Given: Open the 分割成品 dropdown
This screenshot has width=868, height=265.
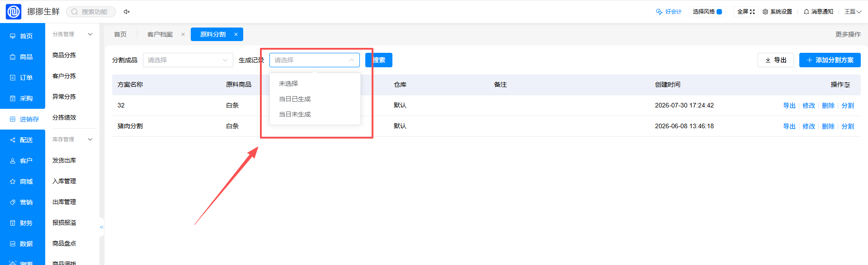Looking at the screenshot, I should 188,60.
